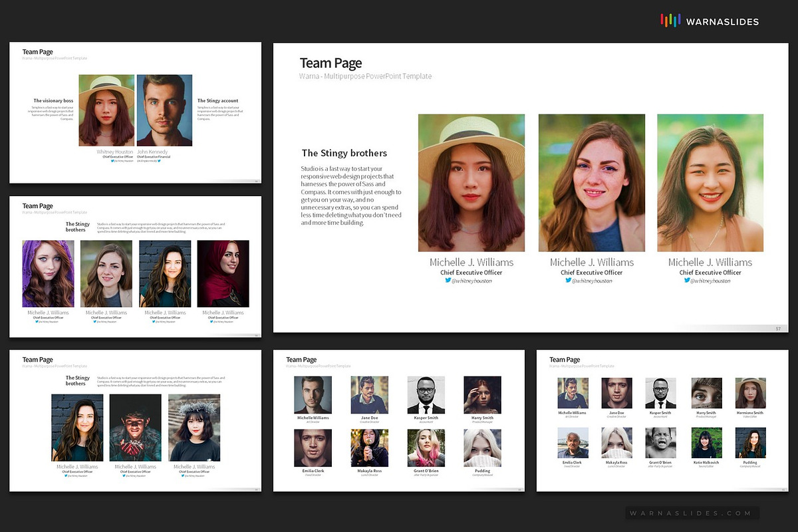The width and height of the screenshot is (798, 532).
Task: Select the girl with flower crown photo
Action: [194, 428]
